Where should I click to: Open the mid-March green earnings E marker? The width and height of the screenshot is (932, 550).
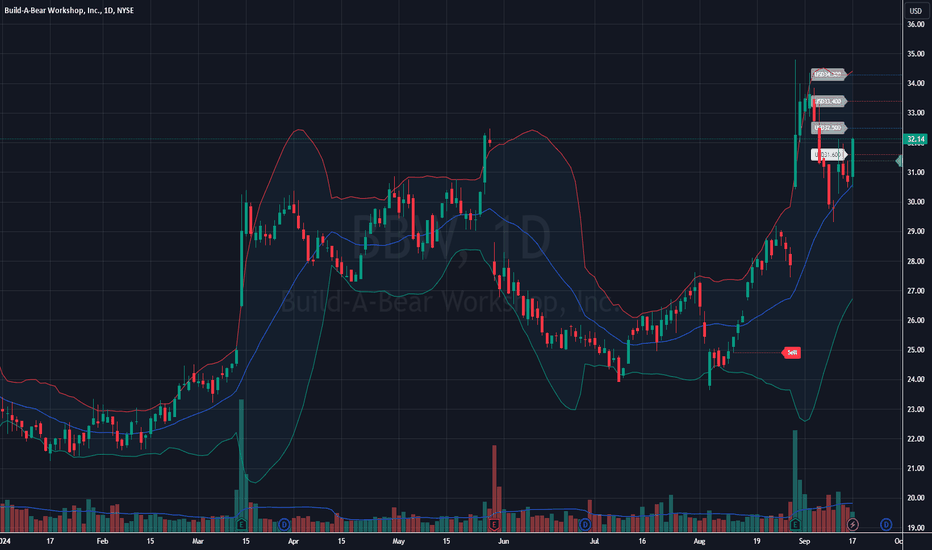(x=241, y=524)
